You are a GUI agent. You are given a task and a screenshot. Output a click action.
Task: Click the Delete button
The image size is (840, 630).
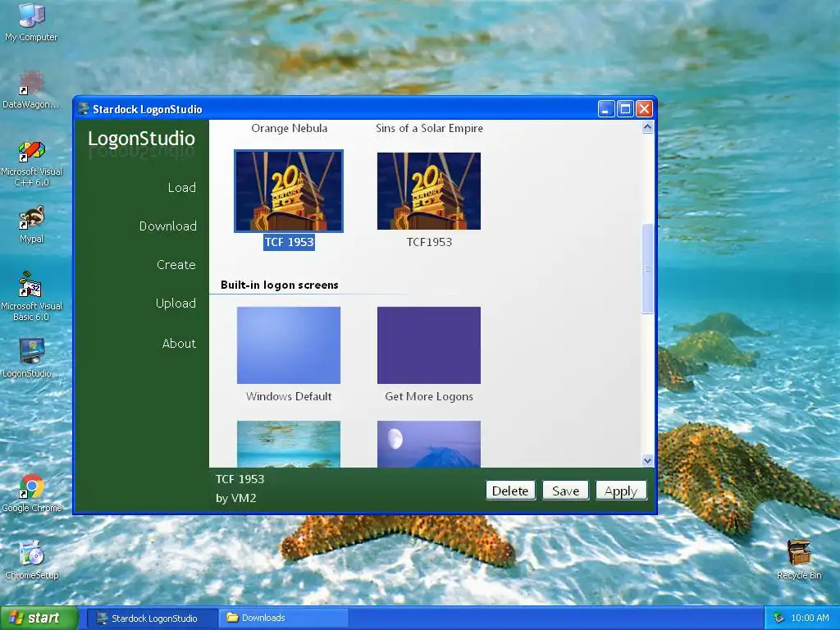coord(510,491)
